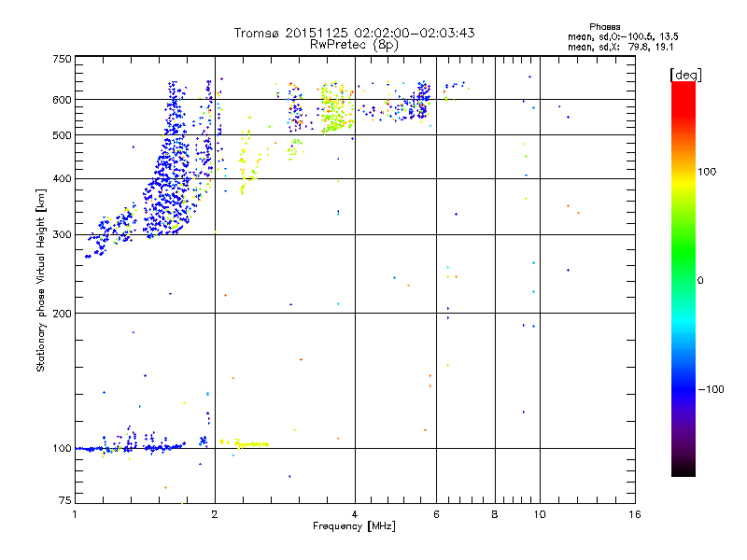Click the phase colorbar gradient
The image size is (747, 560).
coord(684,278)
